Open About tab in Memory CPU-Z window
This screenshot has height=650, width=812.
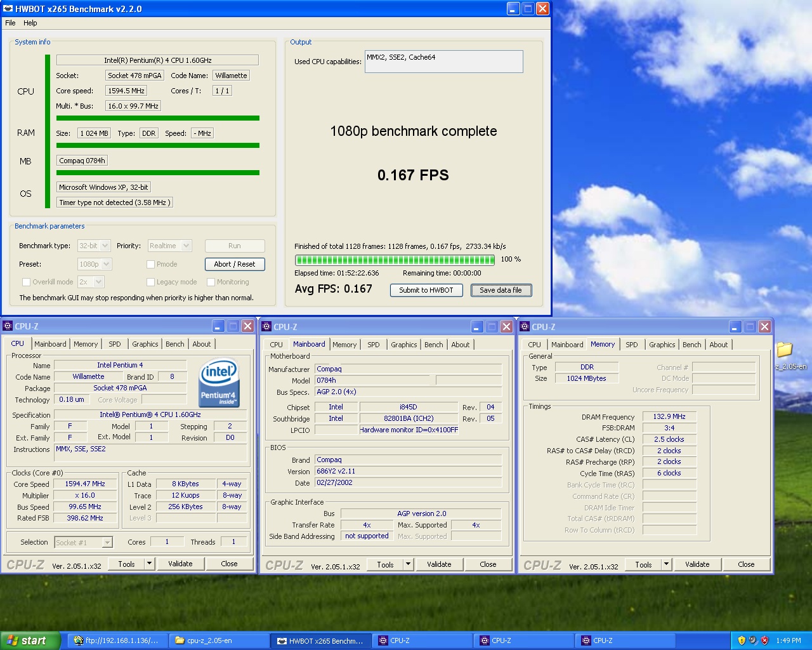719,345
